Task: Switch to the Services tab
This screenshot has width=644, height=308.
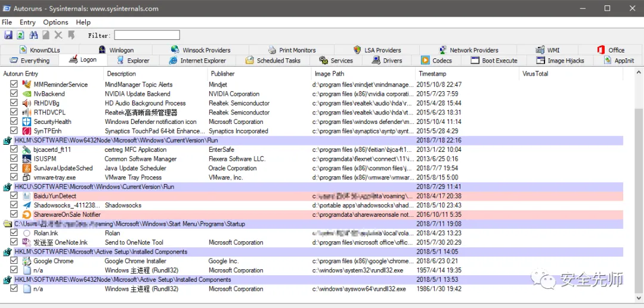Action: point(336,61)
